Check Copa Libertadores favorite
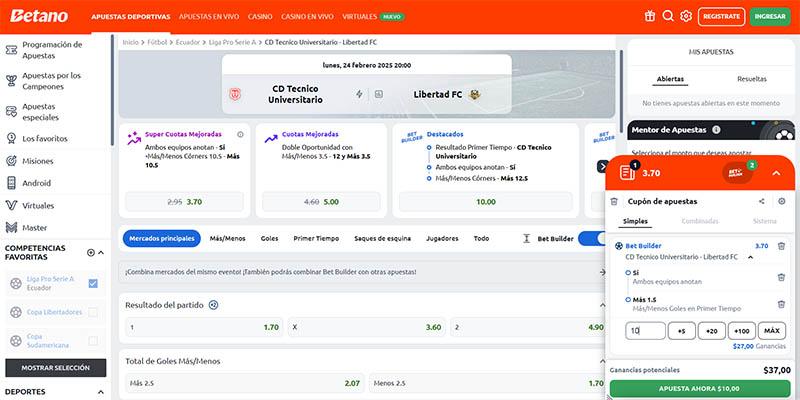Viewport: 800px width, 400px height. (x=93, y=312)
